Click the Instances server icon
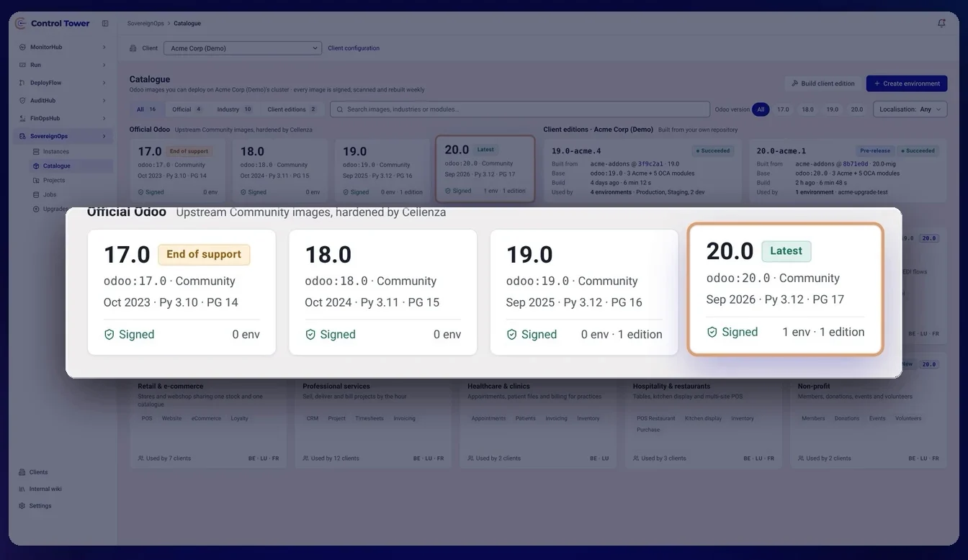The image size is (968, 560). 36,152
